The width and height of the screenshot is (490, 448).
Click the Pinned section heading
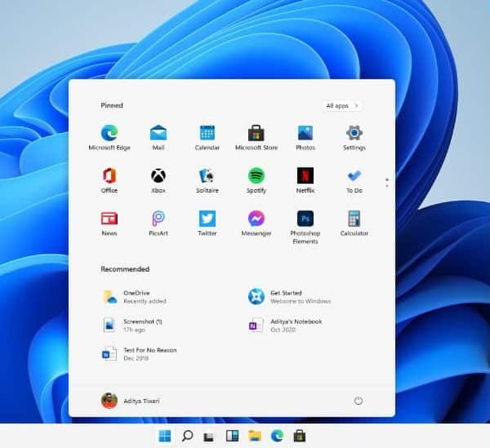112,105
